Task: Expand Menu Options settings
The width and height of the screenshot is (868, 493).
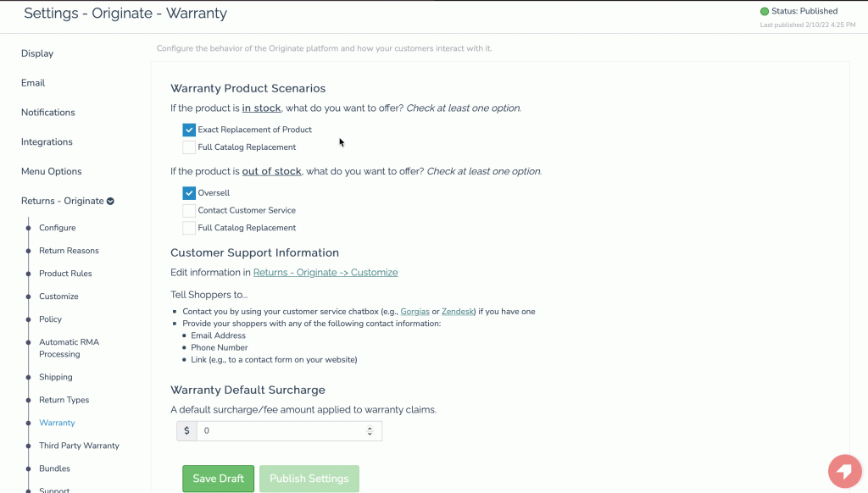Action: coord(51,172)
